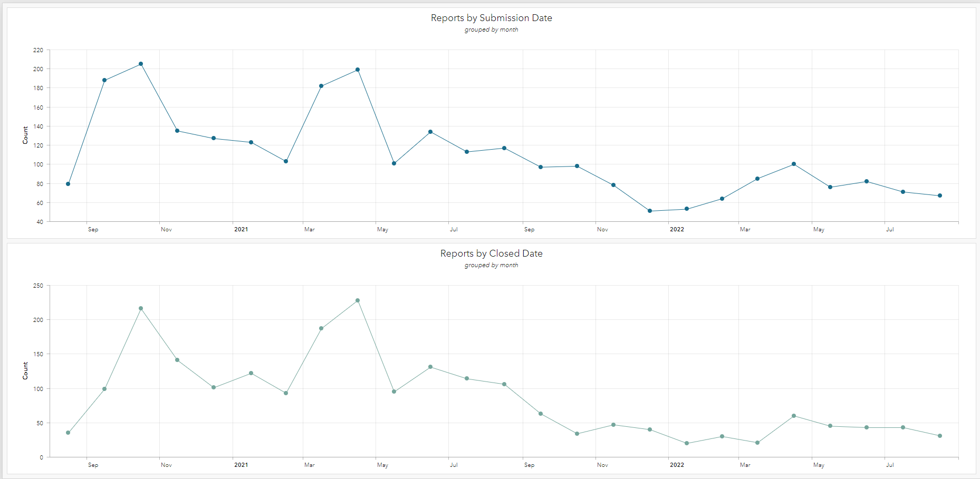Select the April 2021 highest submission point

point(358,69)
